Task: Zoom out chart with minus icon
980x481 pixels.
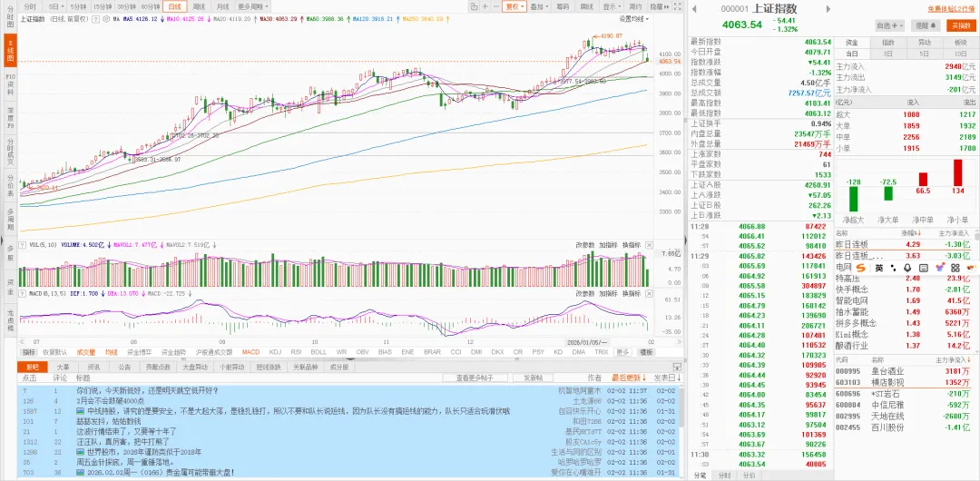Action: 496,6
